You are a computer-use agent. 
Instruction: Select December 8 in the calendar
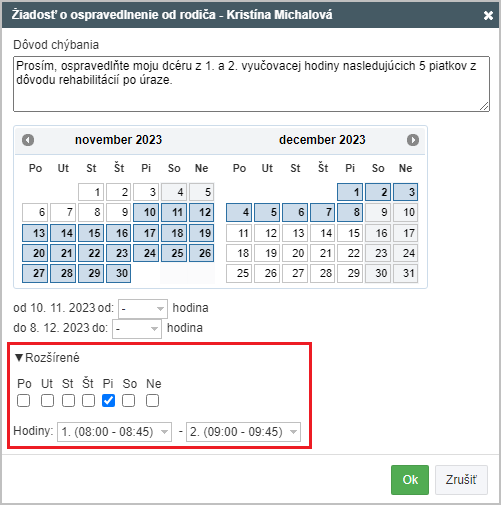(350, 213)
